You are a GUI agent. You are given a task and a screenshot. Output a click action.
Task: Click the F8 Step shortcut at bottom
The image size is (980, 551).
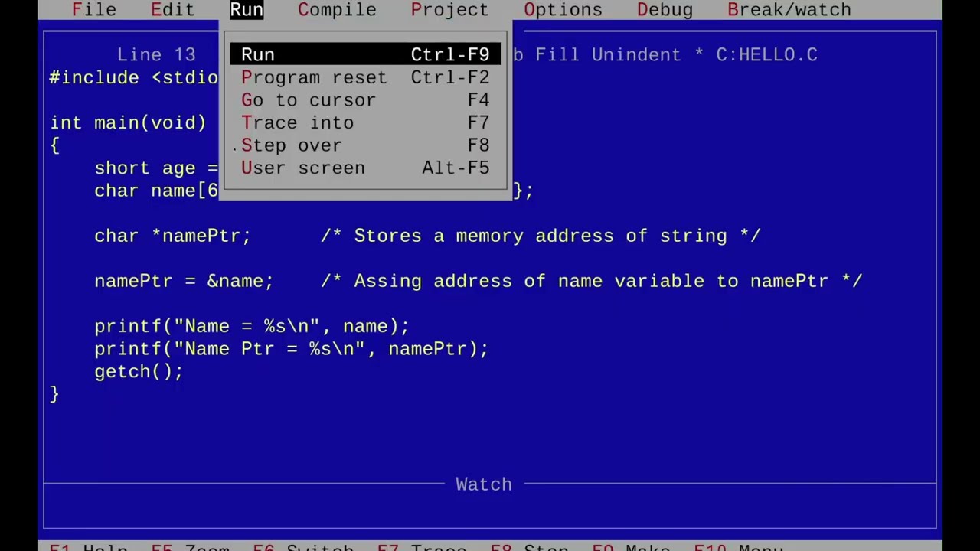click(529, 548)
